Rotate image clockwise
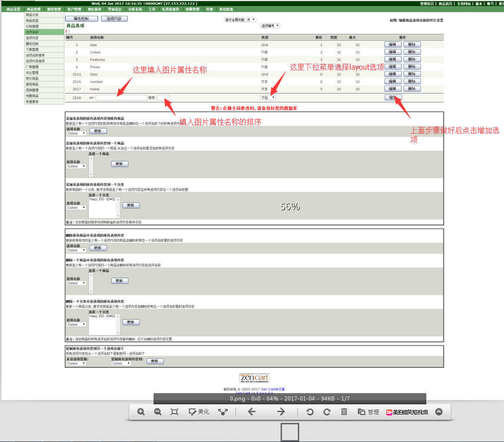504x442 pixels. 327,412
